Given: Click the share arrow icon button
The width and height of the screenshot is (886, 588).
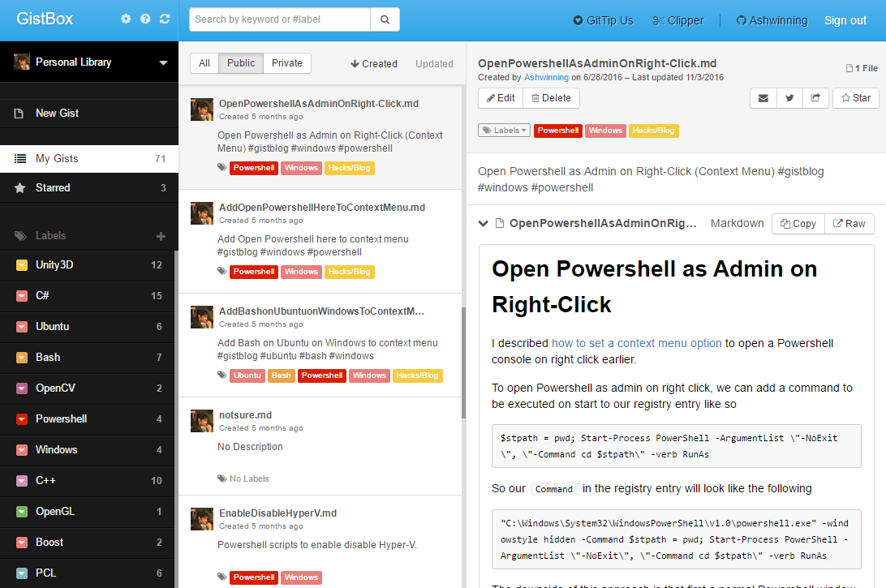Looking at the screenshot, I should (815, 98).
